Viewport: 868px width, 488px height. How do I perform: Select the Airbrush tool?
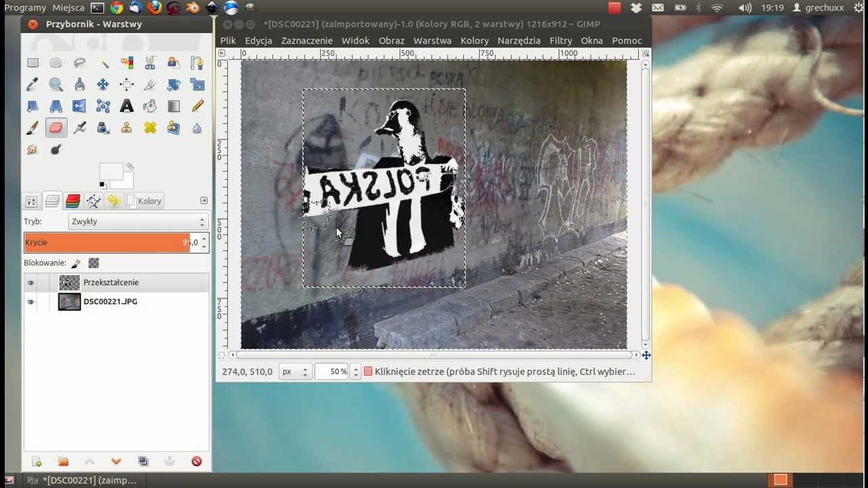click(x=79, y=127)
